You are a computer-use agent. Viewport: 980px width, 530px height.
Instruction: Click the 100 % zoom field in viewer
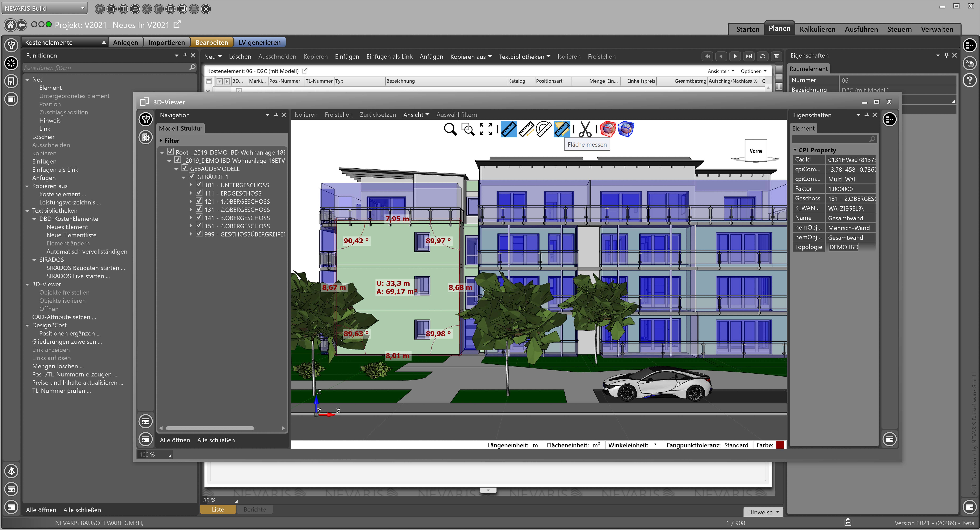pos(154,454)
